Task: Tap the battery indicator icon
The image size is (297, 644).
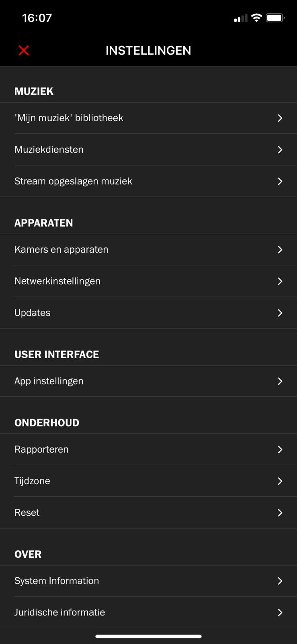Action: [x=275, y=18]
